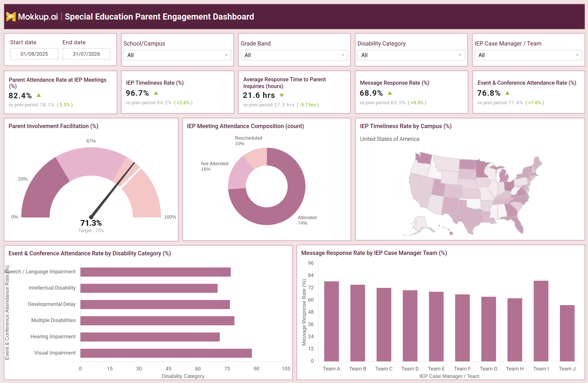
Task: Click the Hearing Impairment bar
Action: tap(150, 337)
